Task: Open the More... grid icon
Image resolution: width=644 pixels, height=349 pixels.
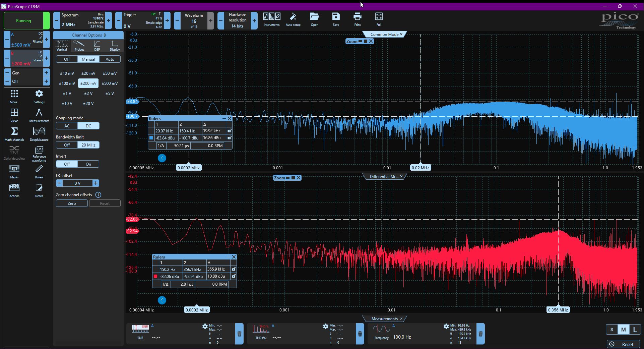Action: coord(14,97)
